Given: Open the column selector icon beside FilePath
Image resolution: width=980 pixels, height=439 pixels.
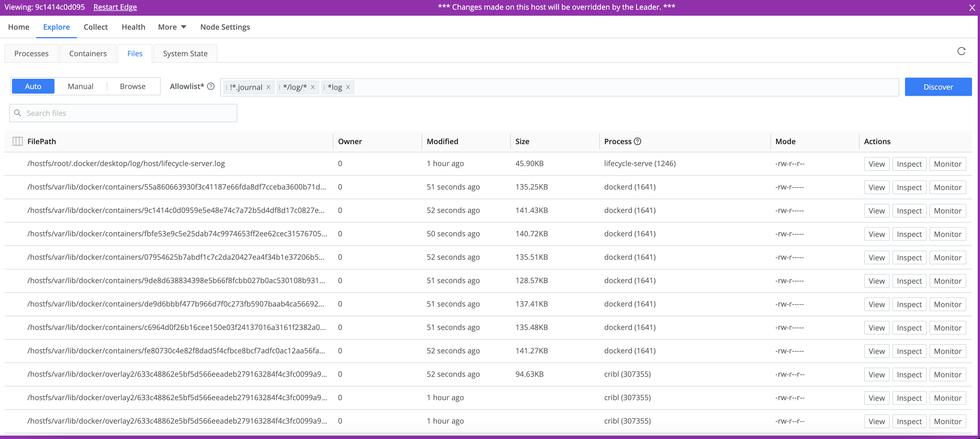Looking at the screenshot, I should point(17,141).
